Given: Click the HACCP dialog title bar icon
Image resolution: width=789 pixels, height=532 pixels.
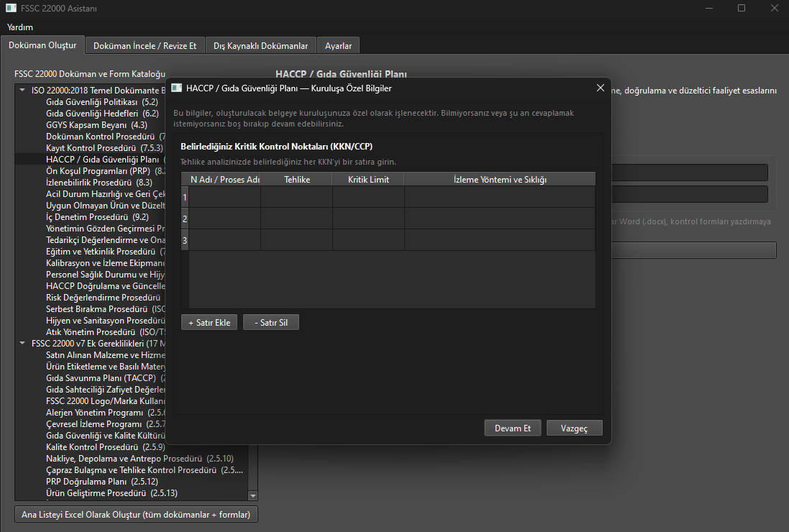Looking at the screenshot, I should click(177, 88).
